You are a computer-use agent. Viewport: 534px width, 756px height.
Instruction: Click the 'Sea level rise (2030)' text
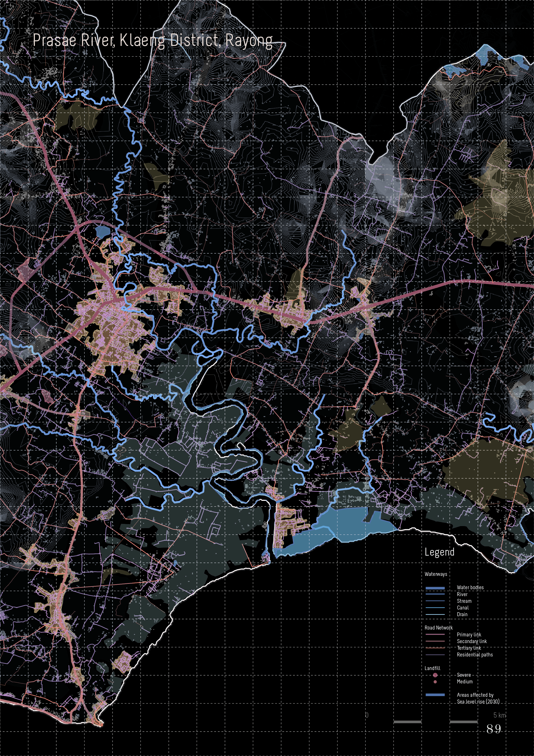coord(478,701)
